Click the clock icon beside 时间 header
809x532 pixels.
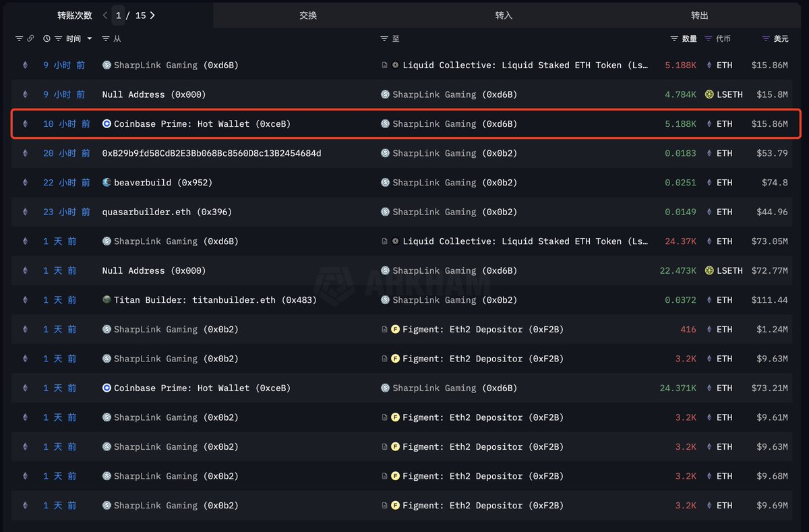(47, 39)
